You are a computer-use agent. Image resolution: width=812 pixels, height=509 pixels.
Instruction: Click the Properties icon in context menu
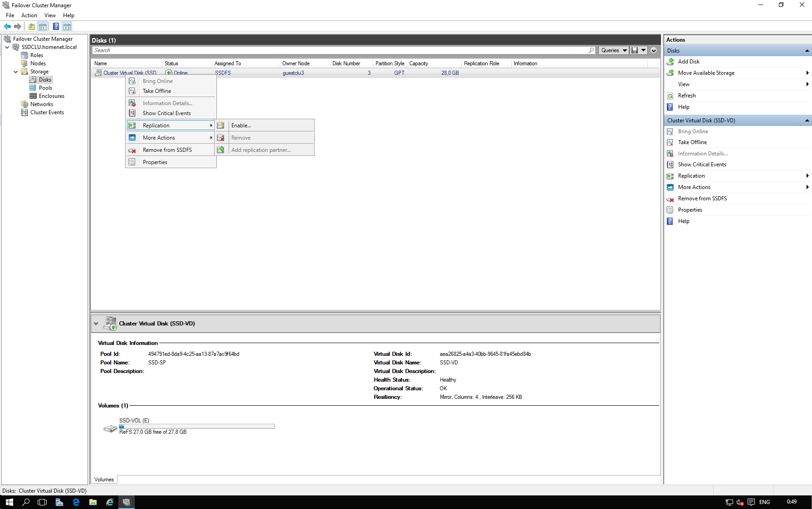pos(132,162)
